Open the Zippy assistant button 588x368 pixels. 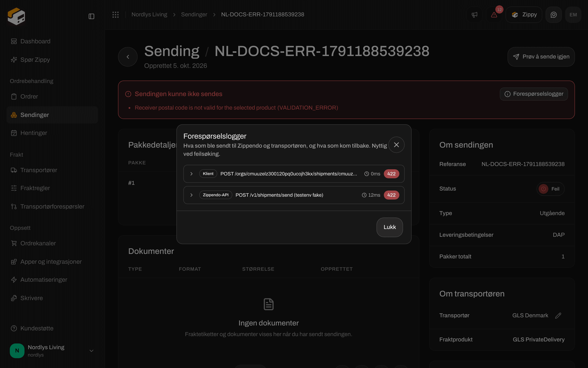(x=524, y=15)
